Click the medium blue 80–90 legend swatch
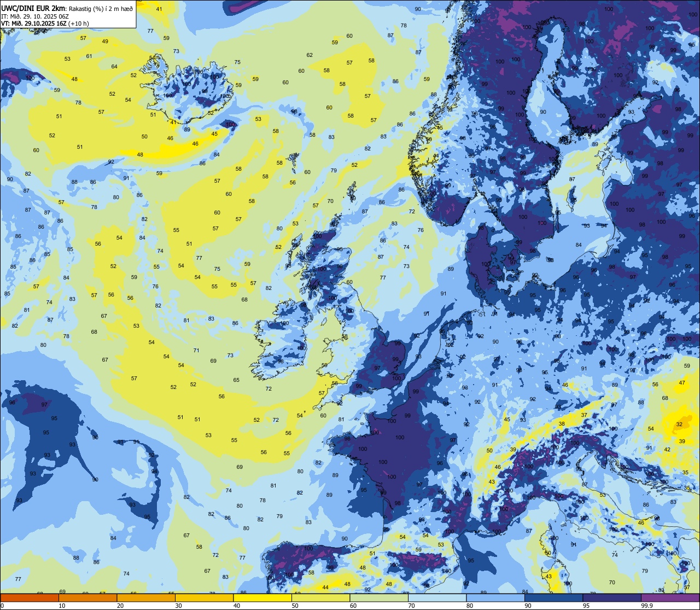 point(495,598)
